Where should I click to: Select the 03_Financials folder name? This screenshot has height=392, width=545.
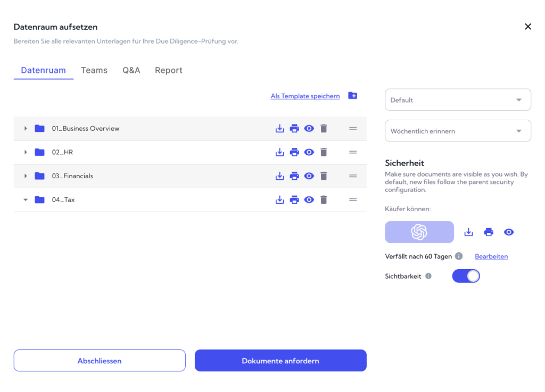point(72,176)
